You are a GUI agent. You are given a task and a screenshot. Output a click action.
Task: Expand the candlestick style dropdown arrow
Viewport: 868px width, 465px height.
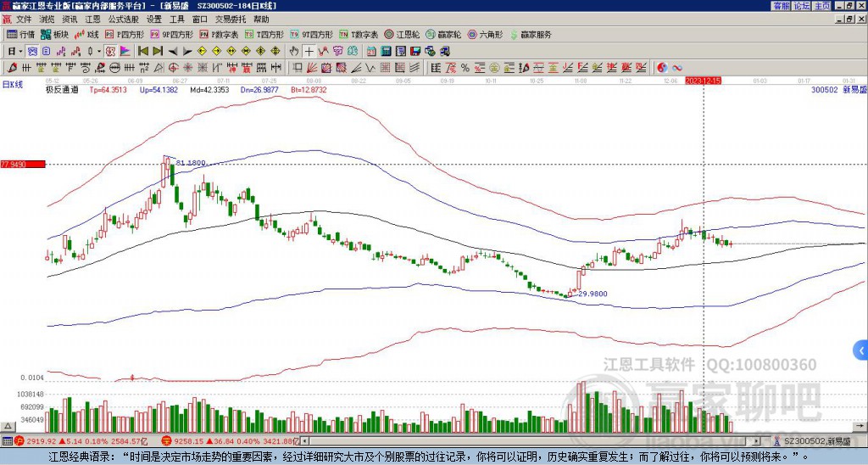point(98,52)
